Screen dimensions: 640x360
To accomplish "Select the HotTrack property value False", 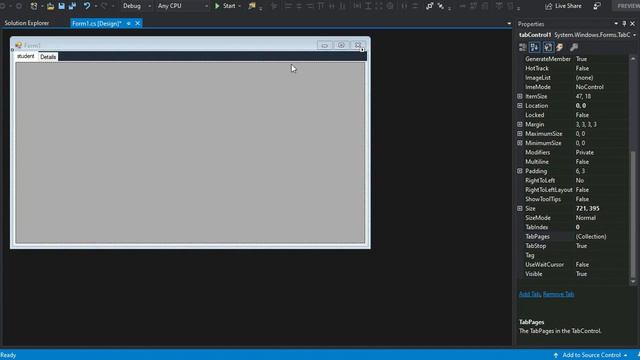I will [x=582, y=69].
